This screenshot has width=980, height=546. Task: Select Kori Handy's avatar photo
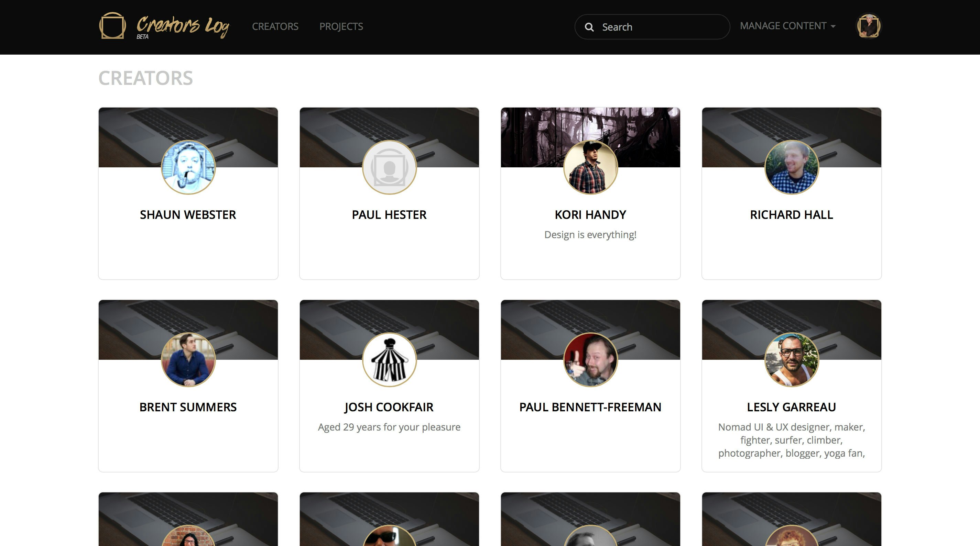click(x=590, y=168)
